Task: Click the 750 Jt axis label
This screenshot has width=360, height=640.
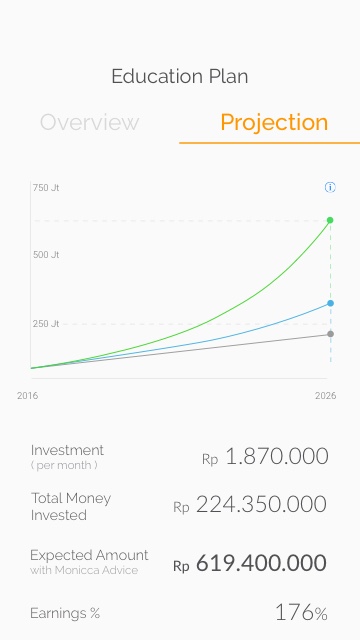Action: pos(46,188)
